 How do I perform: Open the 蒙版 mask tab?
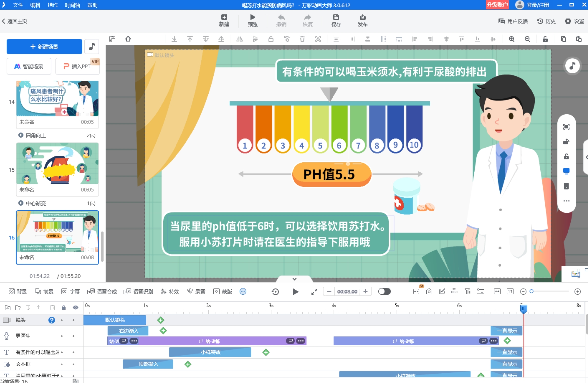[x=223, y=291]
